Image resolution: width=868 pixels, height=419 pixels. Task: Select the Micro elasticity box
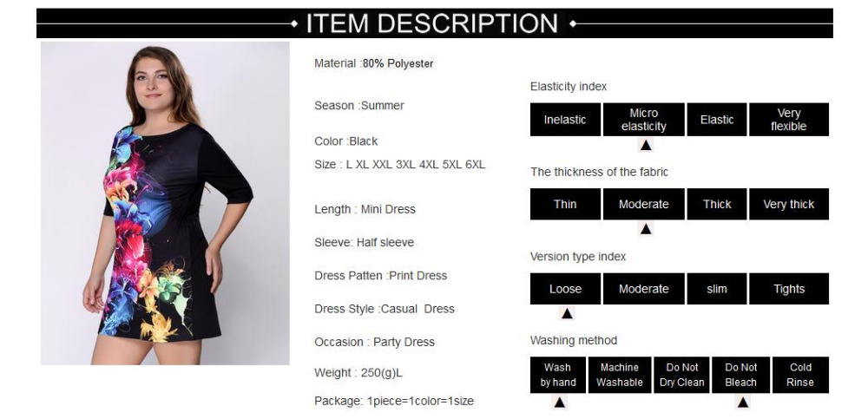[x=644, y=120]
